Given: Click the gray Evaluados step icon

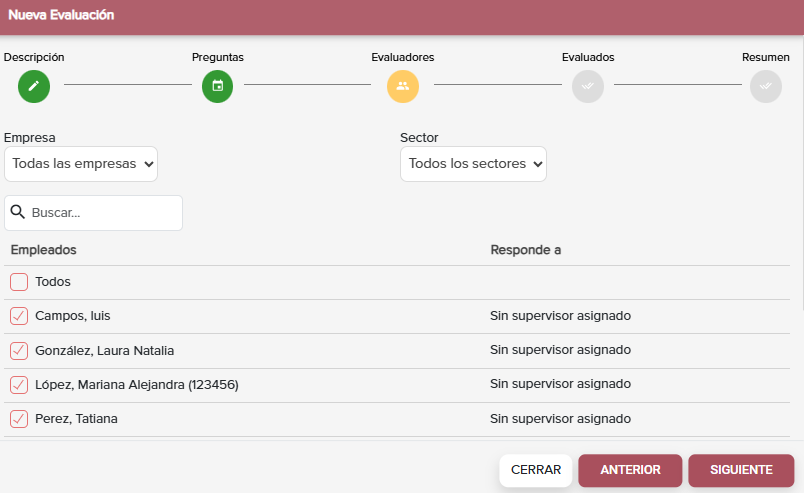Looking at the screenshot, I should [x=588, y=86].
